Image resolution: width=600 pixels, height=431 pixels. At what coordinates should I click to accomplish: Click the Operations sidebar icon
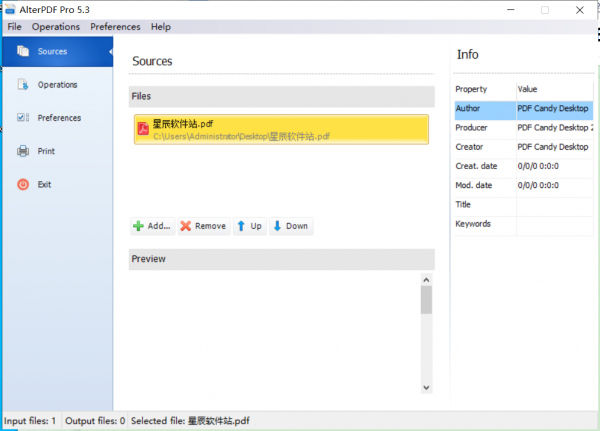(x=23, y=84)
